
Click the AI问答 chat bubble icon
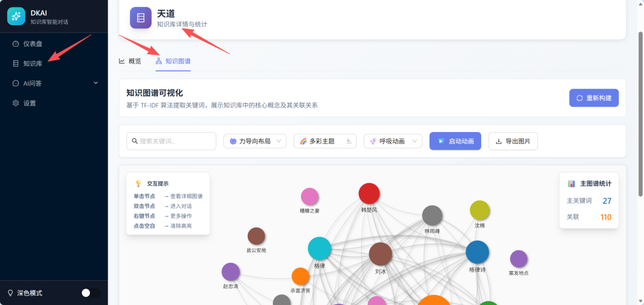pos(16,84)
